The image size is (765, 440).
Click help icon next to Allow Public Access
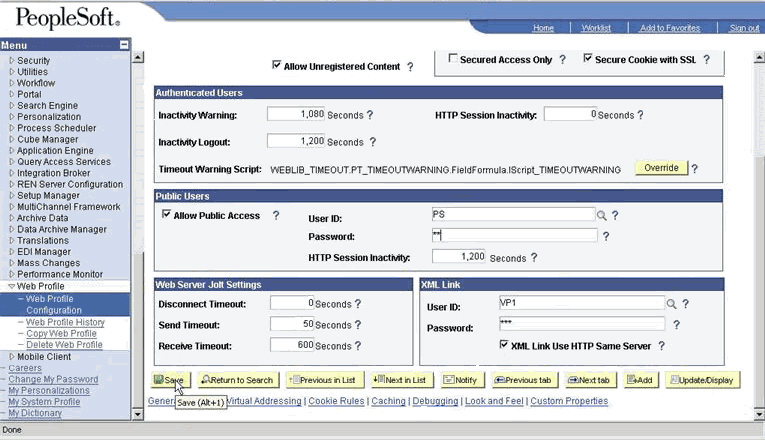click(x=276, y=216)
